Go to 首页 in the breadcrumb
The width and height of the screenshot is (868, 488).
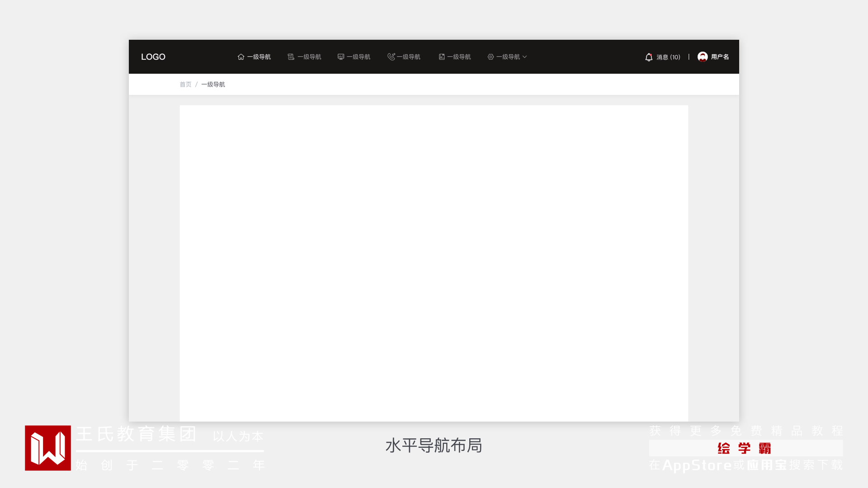185,84
